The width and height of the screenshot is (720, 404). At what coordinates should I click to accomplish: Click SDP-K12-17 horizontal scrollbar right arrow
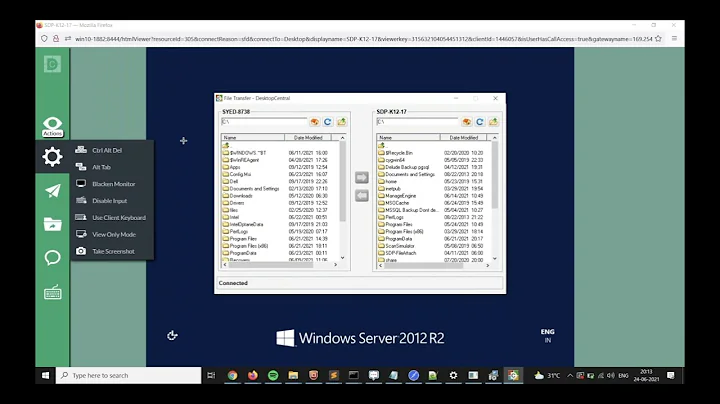point(488,265)
